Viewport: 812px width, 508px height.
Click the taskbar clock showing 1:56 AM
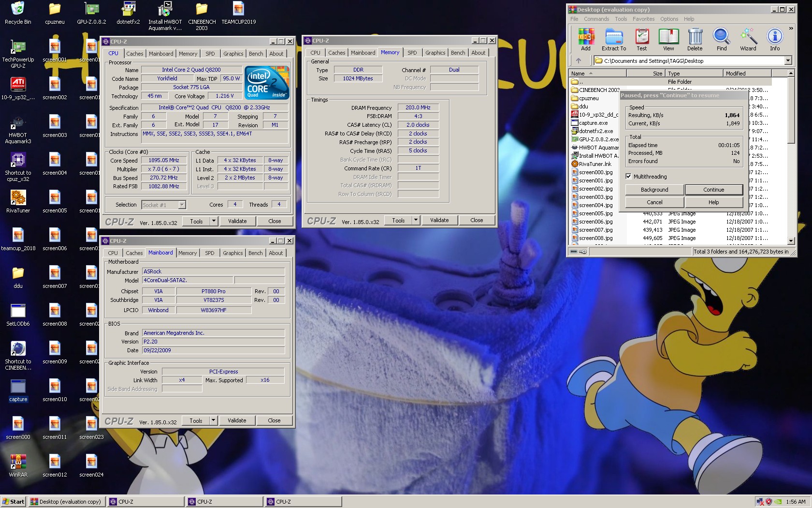coord(796,502)
